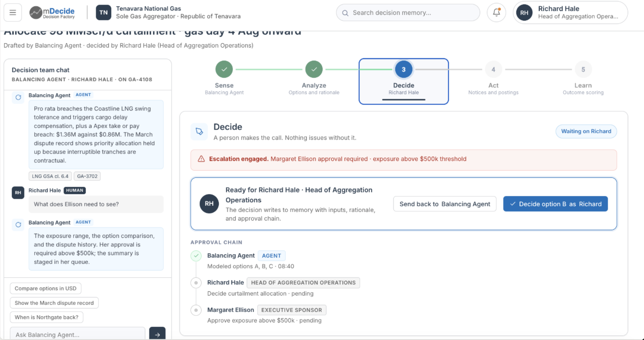This screenshot has width=644, height=340.
Task: Click Richard Hale's pending circle in approval chain
Action: 196,283
